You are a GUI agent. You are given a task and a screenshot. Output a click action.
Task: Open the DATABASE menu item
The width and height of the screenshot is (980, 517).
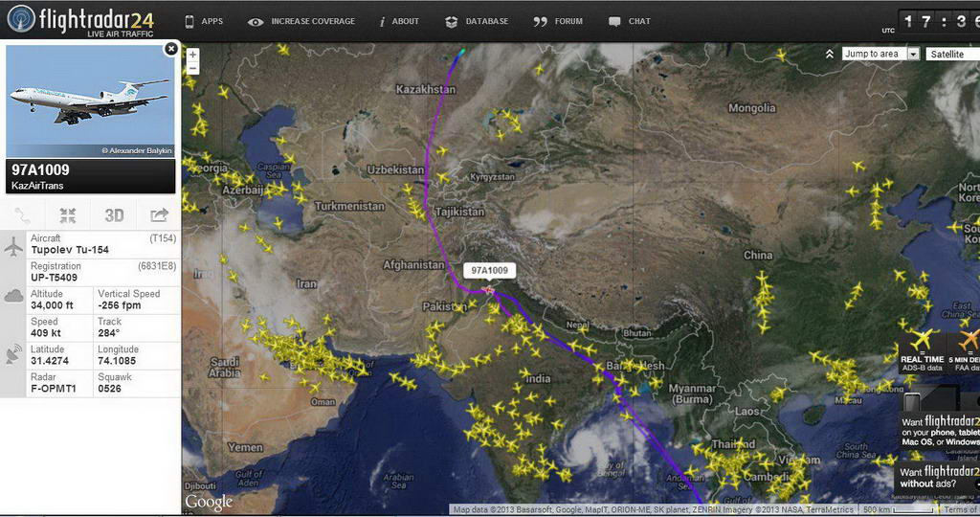point(487,21)
